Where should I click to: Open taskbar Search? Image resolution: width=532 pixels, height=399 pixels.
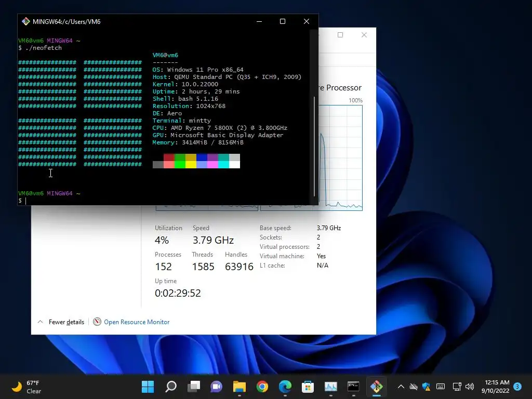click(x=170, y=387)
